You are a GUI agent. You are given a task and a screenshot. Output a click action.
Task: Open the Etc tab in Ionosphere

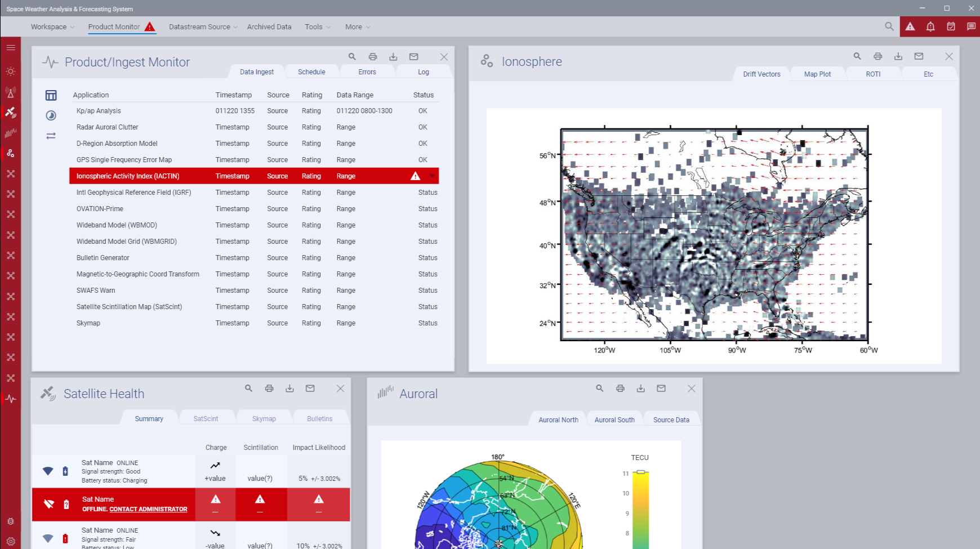click(x=928, y=74)
